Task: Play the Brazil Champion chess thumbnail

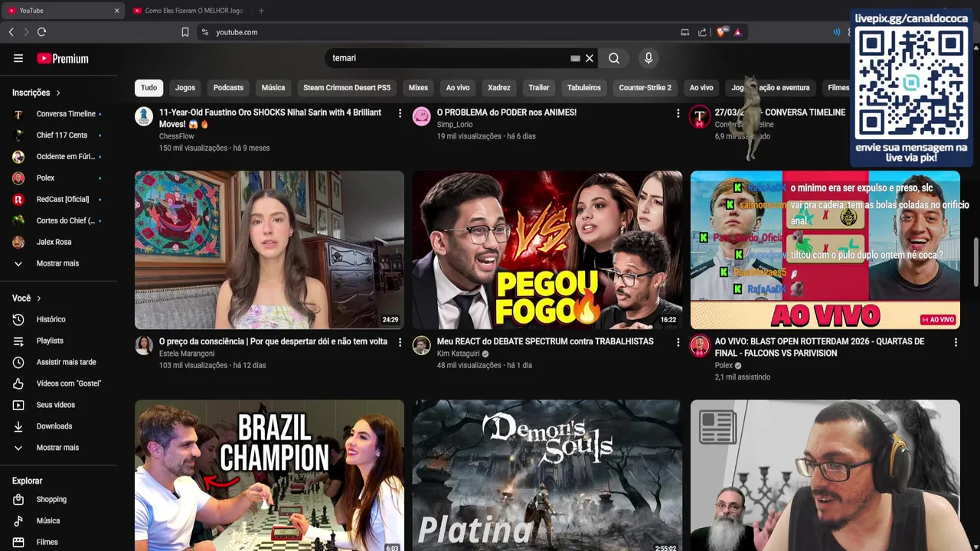Action: (269, 475)
